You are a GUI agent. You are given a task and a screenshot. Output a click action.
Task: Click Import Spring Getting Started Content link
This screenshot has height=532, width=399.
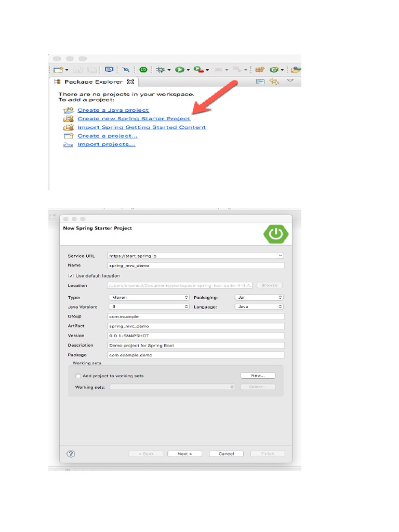(x=142, y=127)
